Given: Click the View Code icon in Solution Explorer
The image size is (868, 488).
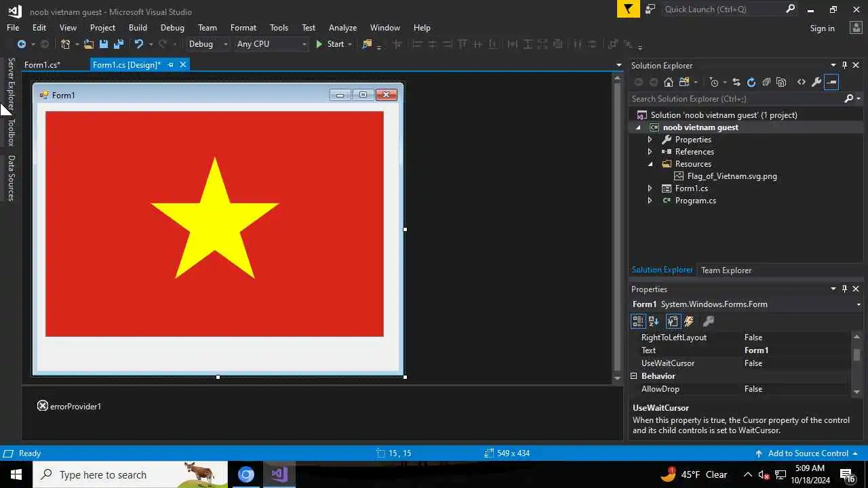Looking at the screenshot, I should pyautogui.click(x=802, y=82).
